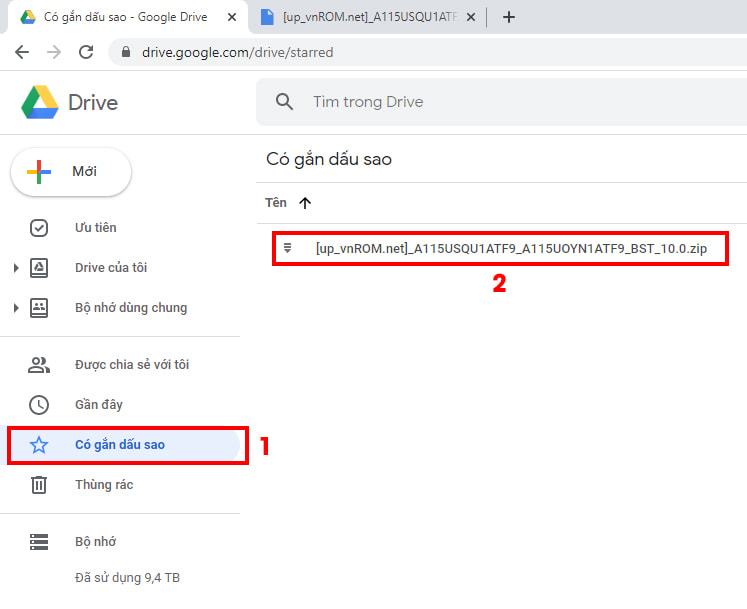Click the Google Drive logo
This screenshot has height=609, width=747.
coord(40,102)
